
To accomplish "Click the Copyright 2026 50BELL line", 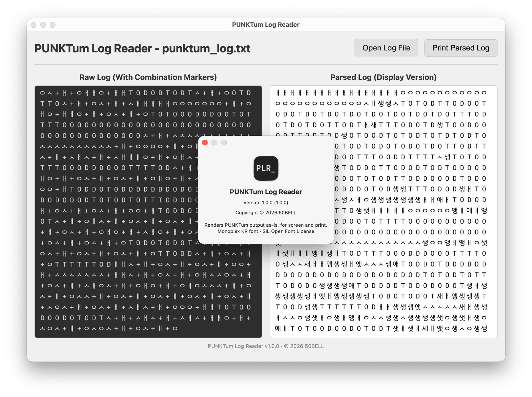I will (x=266, y=212).
